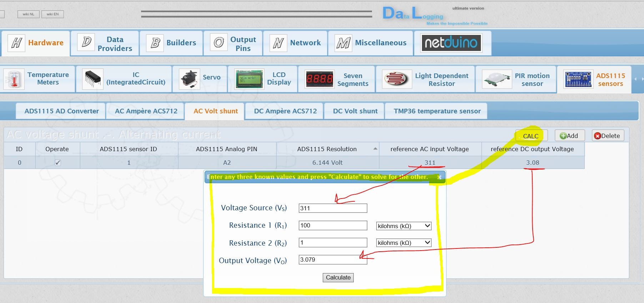Select the IC (IntegratedCircuit) category

point(124,79)
